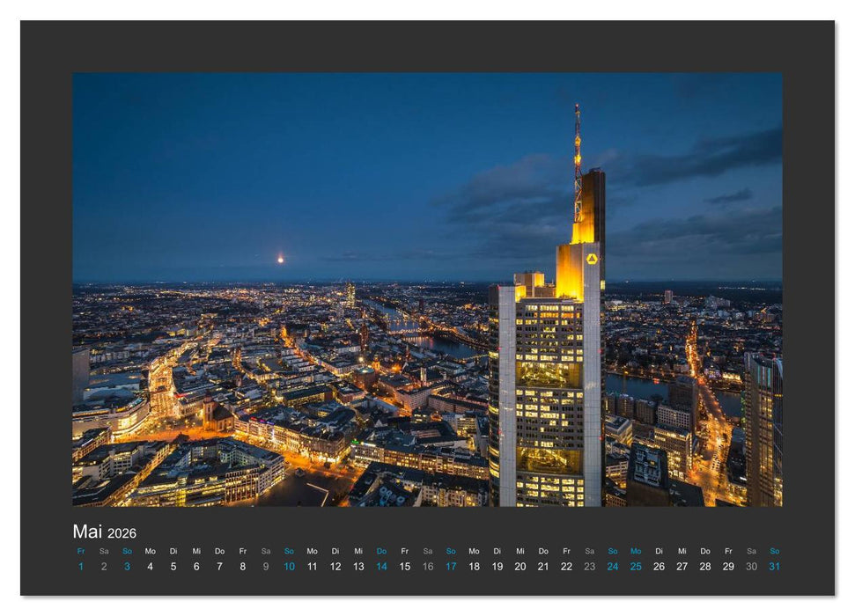Image resolution: width=855 pixels, height=616 pixels.
Task: Click Sunday date 17
Action: [450, 566]
